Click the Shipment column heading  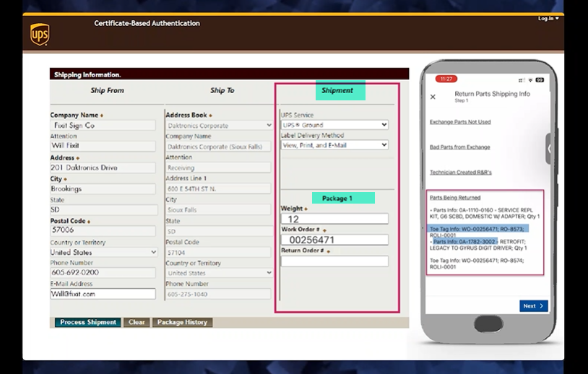tap(337, 90)
